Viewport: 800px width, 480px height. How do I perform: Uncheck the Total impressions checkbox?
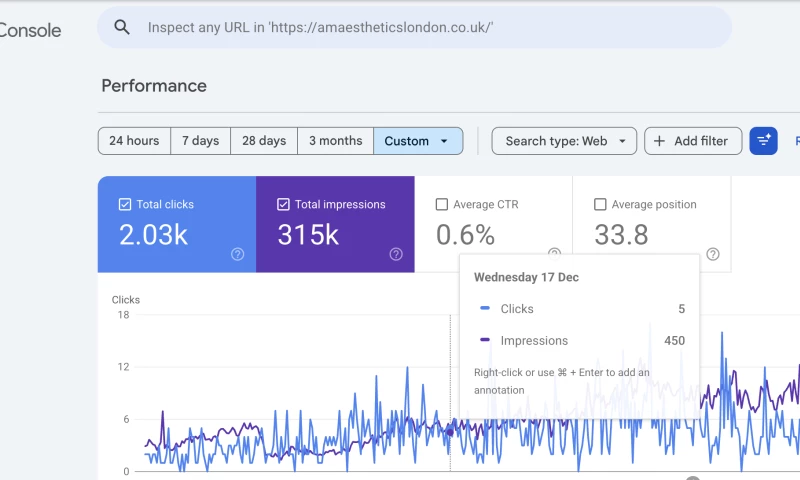click(283, 205)
